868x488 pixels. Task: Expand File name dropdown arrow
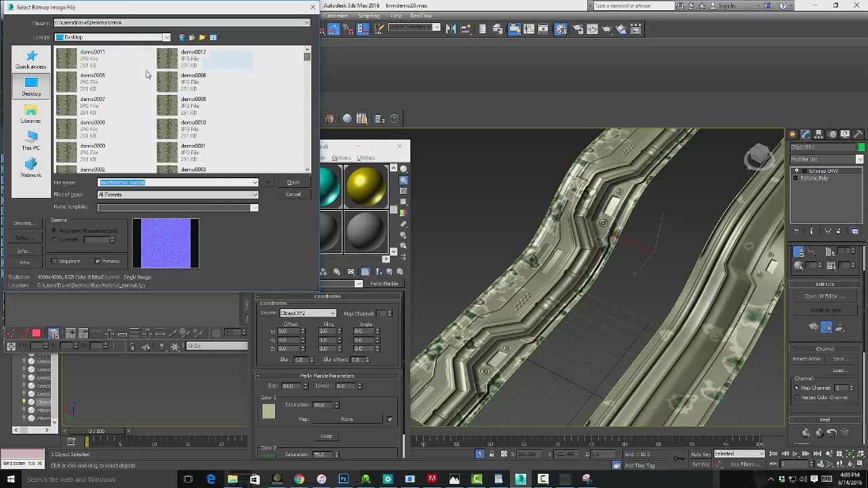[255, 182]
